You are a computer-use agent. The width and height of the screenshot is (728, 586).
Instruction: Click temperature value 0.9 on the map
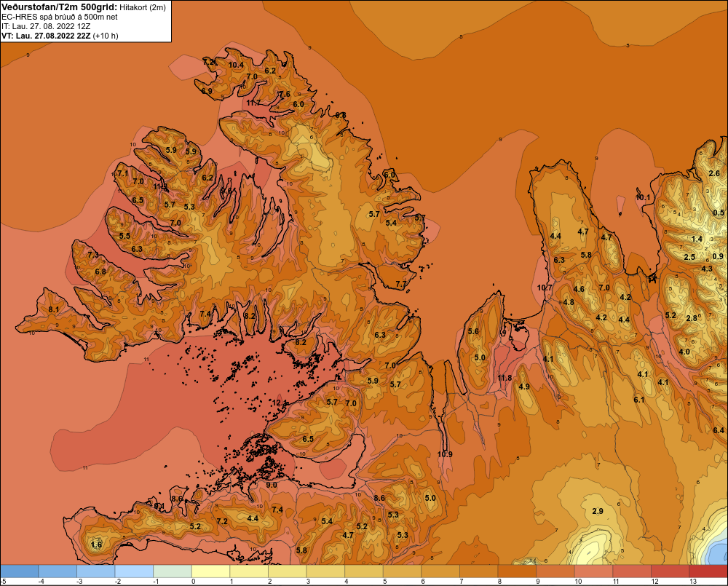pyautogui.click(x=718, y=257)
